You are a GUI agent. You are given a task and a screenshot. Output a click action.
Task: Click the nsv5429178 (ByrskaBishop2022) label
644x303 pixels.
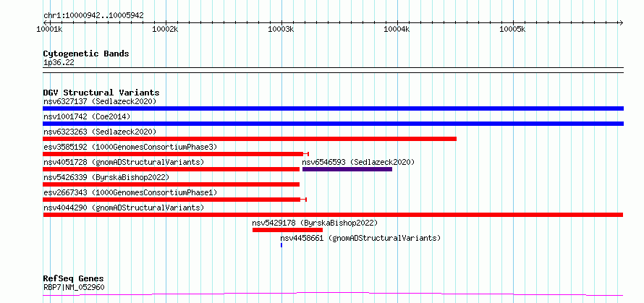point(315,223)
